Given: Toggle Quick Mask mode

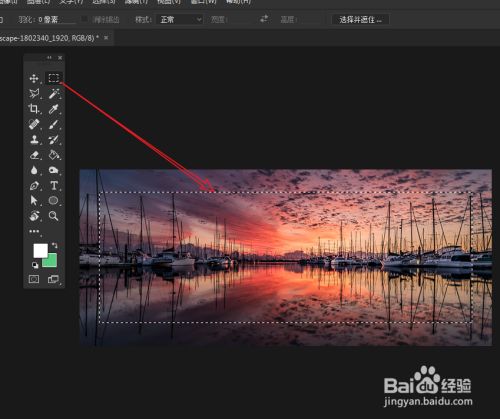Looking at the screenshot, I should coord(34,279).
